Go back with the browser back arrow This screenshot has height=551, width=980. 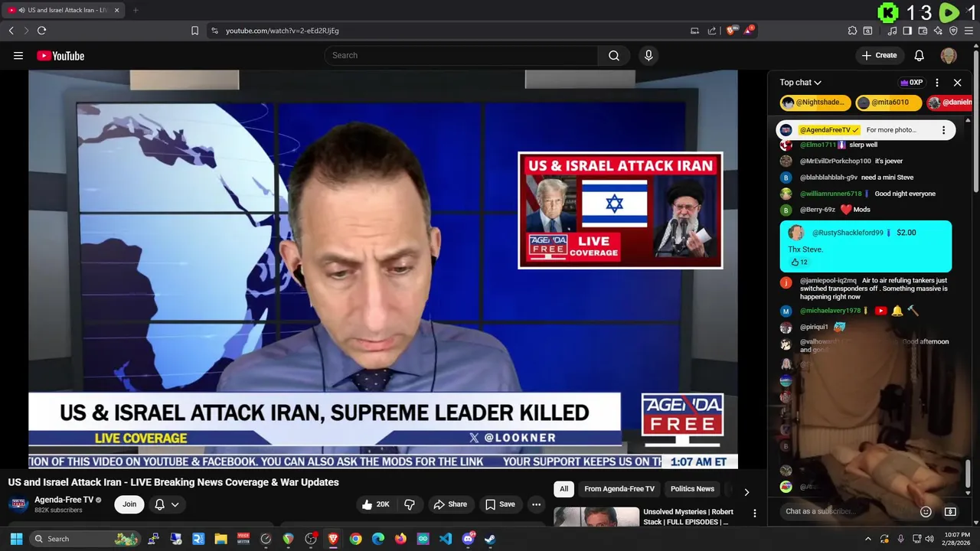[x=11, y=31]
